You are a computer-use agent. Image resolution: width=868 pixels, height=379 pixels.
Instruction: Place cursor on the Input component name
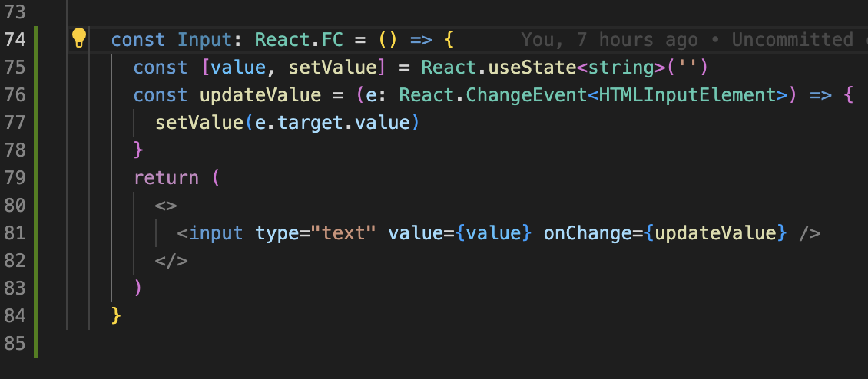point(204,40)
